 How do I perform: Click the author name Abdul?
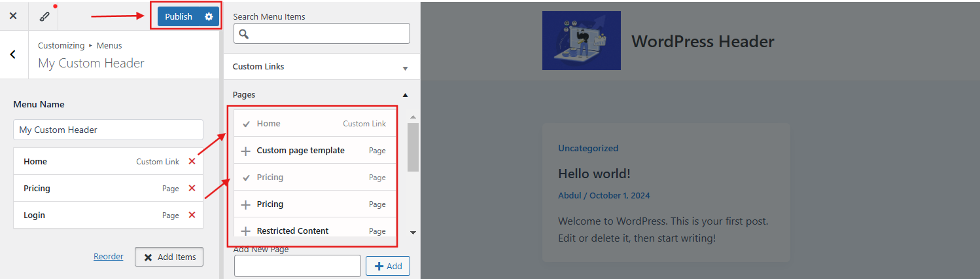[571, 195]
